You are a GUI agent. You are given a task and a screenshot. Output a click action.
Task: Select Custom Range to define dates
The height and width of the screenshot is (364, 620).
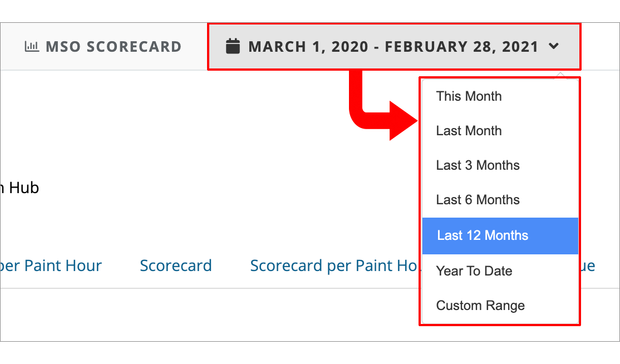click(480, 306)
